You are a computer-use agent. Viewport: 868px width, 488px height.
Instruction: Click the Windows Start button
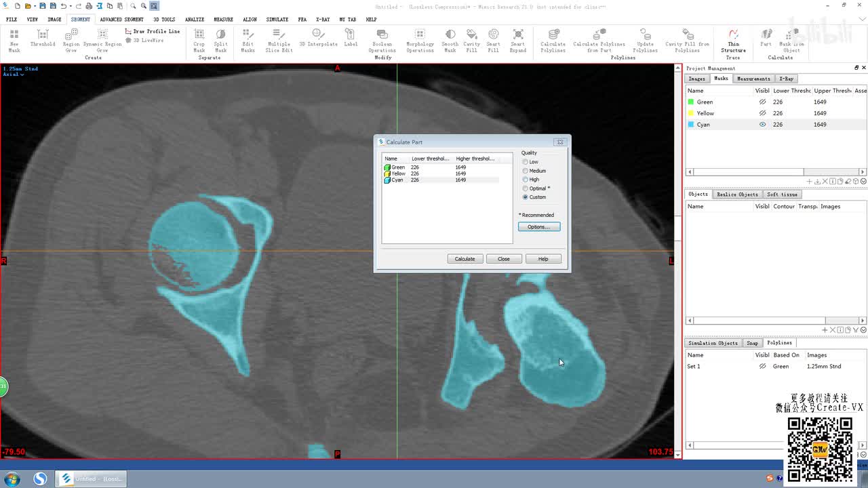click(x=12, y=479)
